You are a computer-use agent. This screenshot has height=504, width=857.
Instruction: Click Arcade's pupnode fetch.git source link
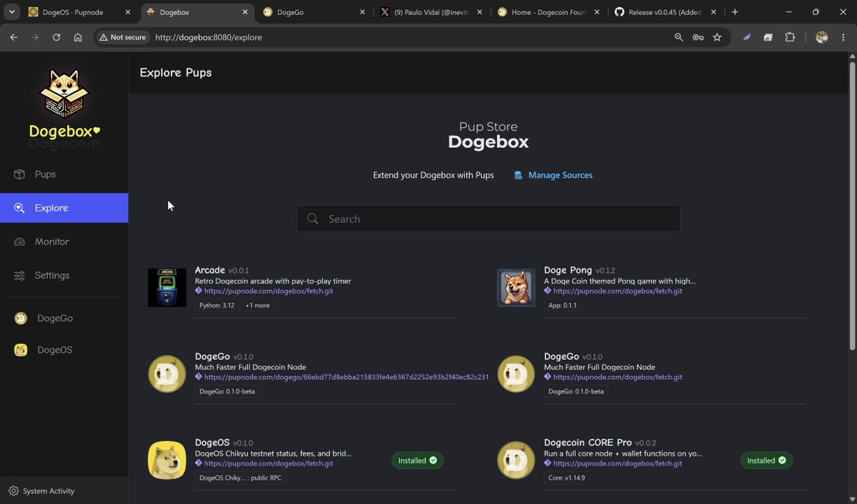point(269,291)
